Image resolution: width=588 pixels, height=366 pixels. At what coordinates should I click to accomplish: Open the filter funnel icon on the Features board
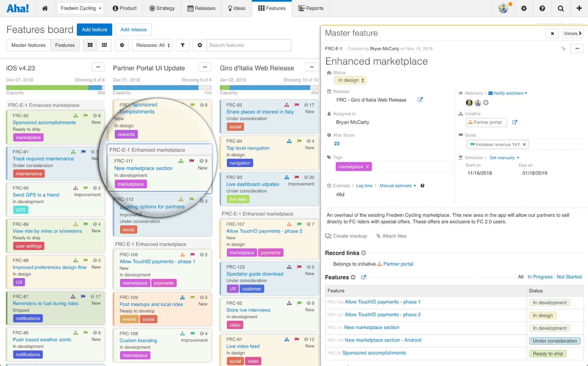pos(183,45)
